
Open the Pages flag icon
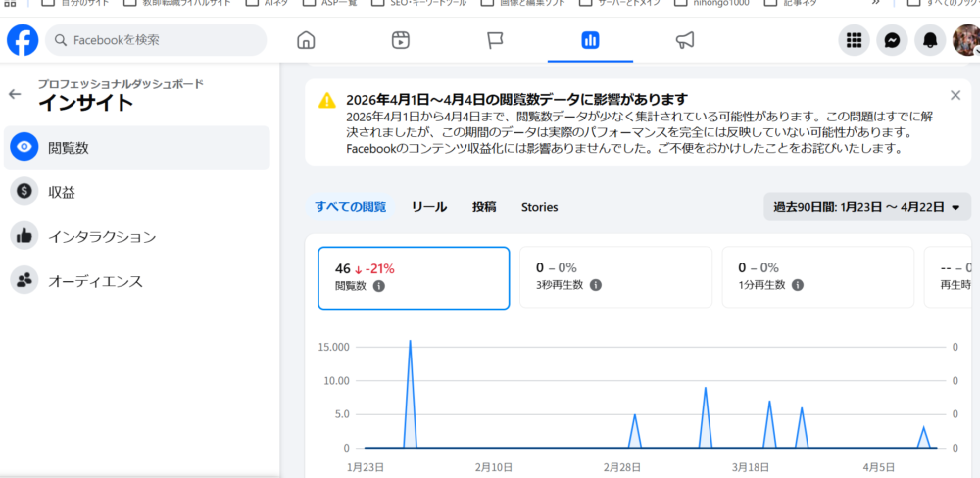click(x=495, y=40)
